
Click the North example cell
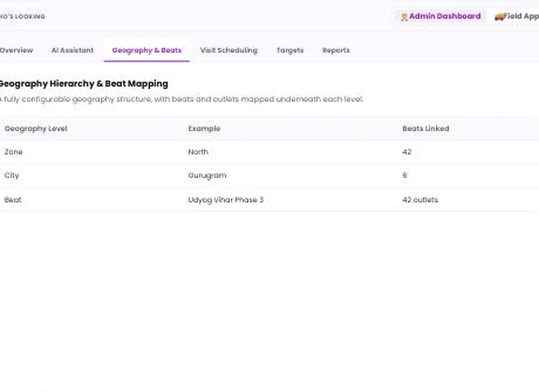tap(198, 152)
